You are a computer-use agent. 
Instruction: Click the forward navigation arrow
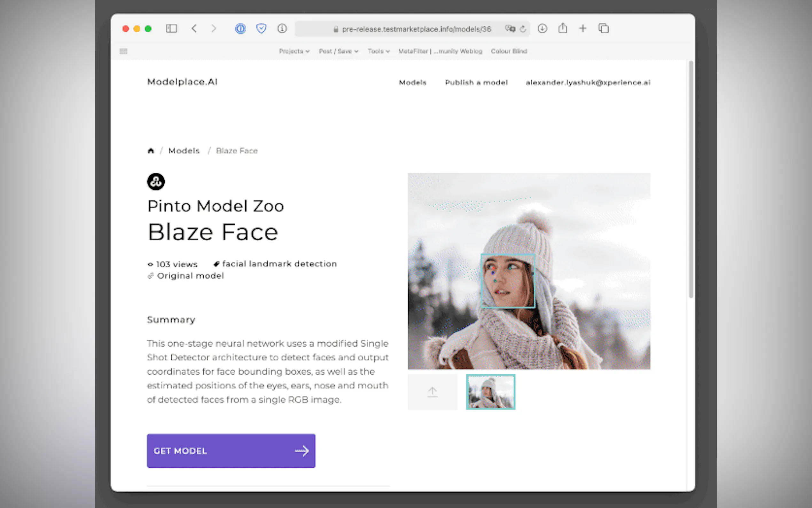(214, 29)
